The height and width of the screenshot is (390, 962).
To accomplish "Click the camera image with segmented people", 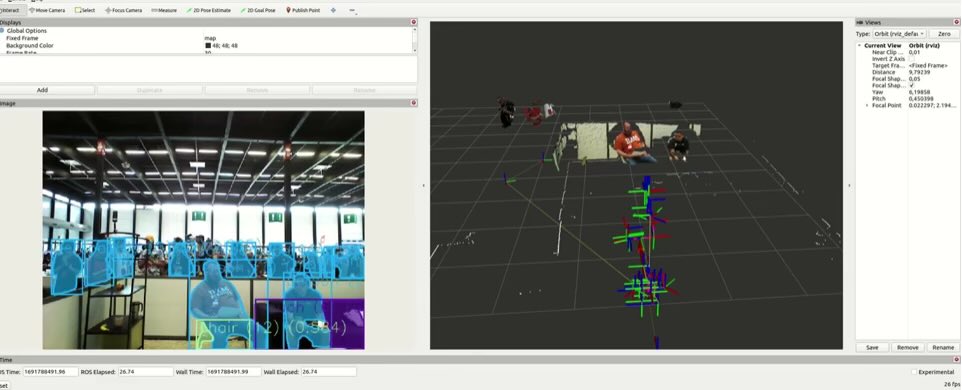I will [x=204, y=230].
